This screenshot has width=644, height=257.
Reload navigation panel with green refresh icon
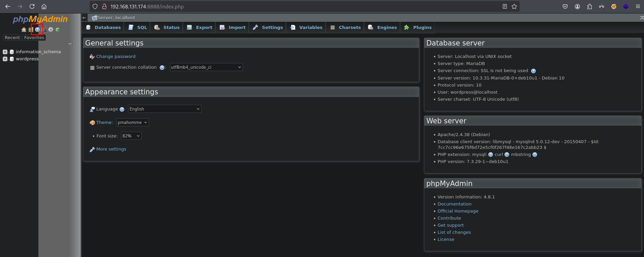coord(58,30)
